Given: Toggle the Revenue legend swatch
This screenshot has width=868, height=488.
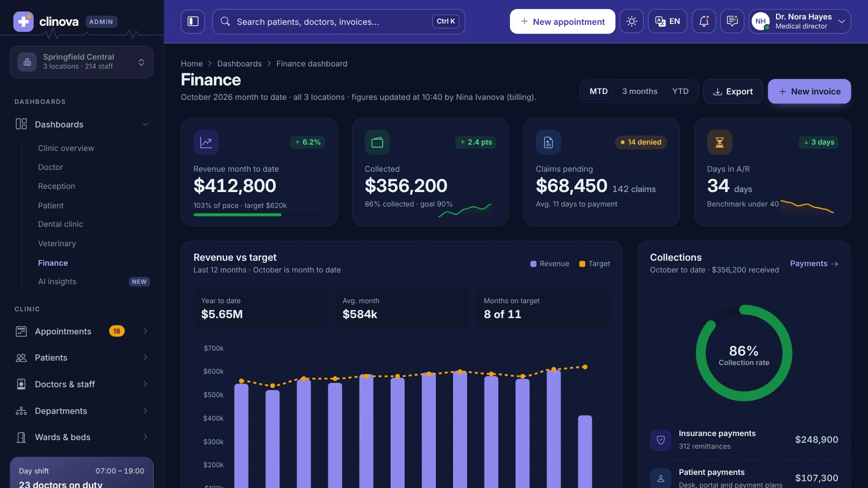Looking at the screenshot, I should point(533,264).
